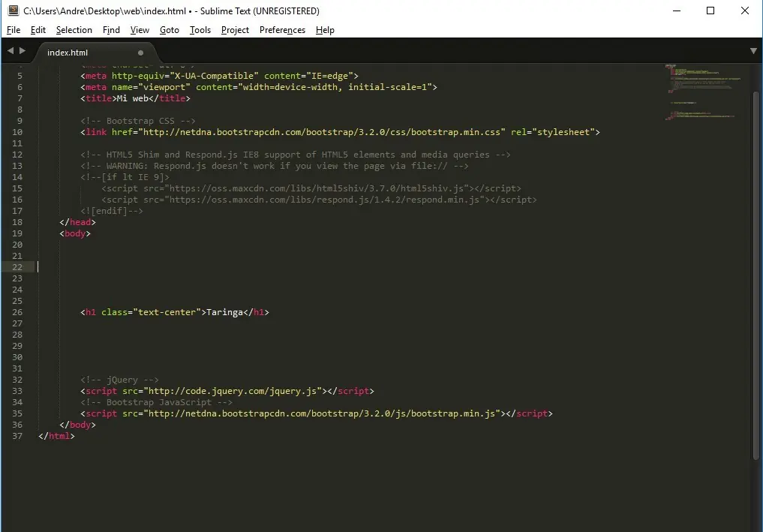Click the WARNING Respond.js comment
The height and width of the screenshot is (532, 763).
pos(275,166)
